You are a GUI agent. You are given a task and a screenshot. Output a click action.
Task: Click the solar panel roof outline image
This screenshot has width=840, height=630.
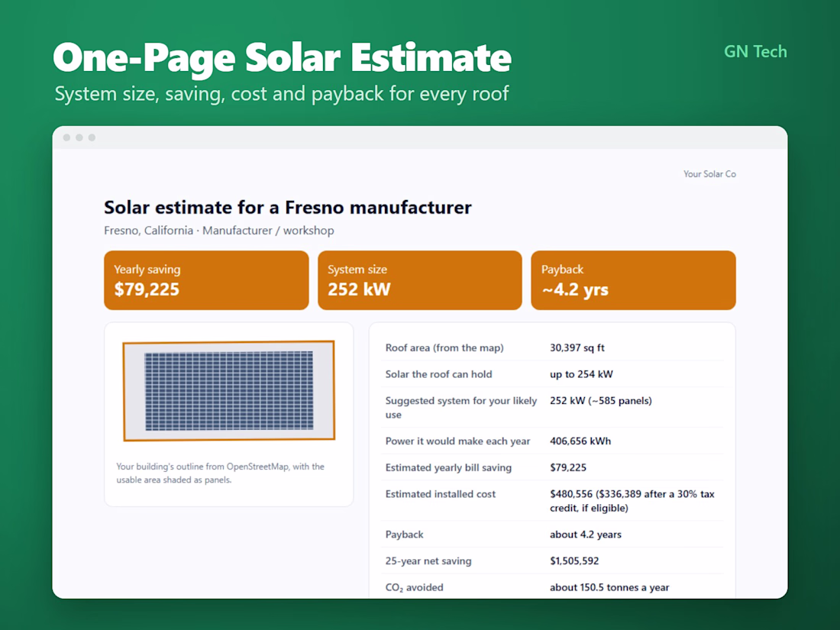(x=229, y=390)
